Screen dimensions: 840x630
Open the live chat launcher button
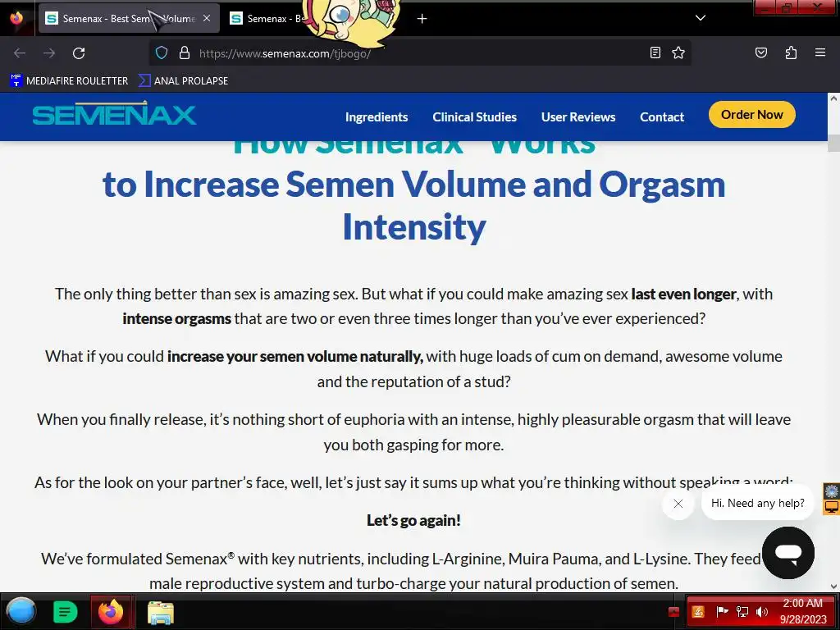(788, 552)
